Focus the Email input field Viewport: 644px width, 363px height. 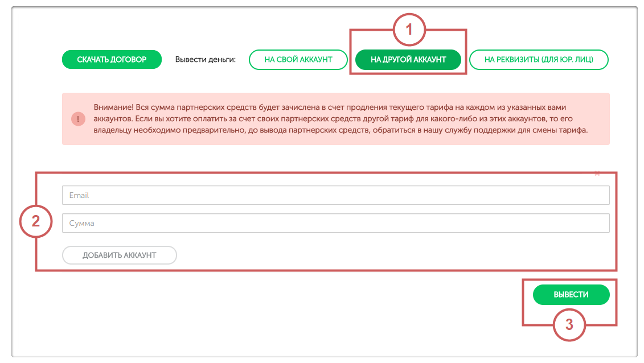tap(335, 195)
